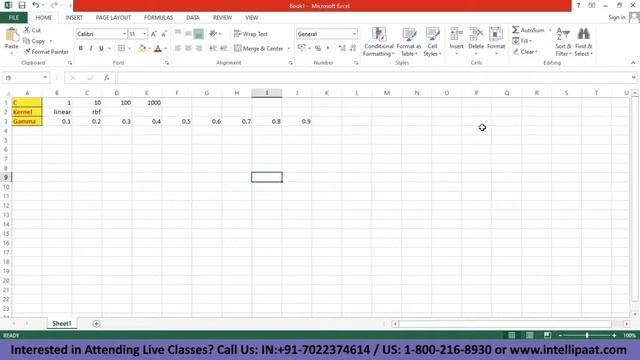Image resolution: width=640 pixels, height=360 pixels.
Task: Open Sort & Filter
Action: (563, 42)
